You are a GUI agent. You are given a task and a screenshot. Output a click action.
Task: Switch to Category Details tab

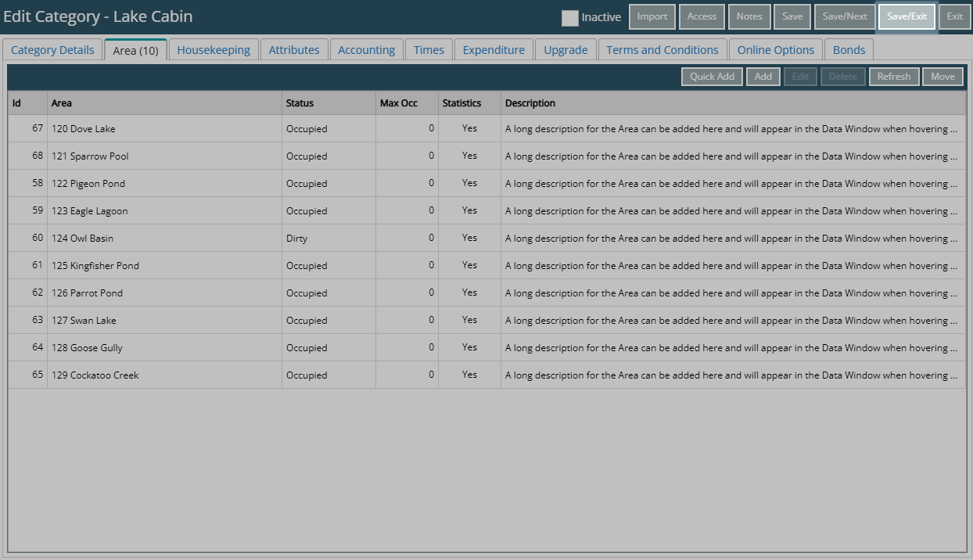click(x=52, y=50)
